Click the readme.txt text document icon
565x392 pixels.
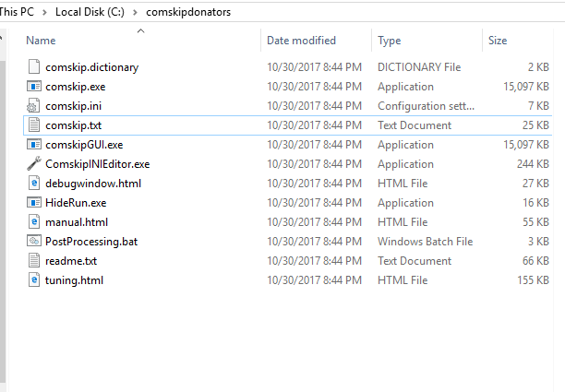pos(34,260)
